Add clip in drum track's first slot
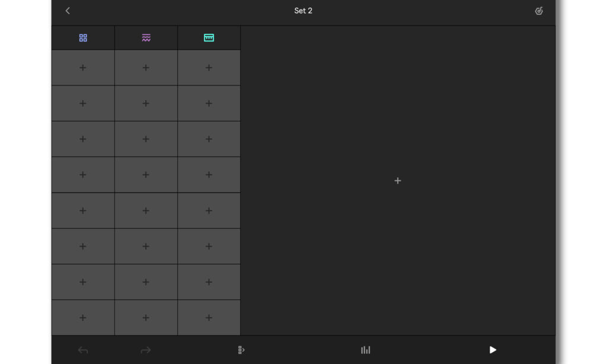Image resolution: width=607 pixels, height=364 pixels. 83,68
